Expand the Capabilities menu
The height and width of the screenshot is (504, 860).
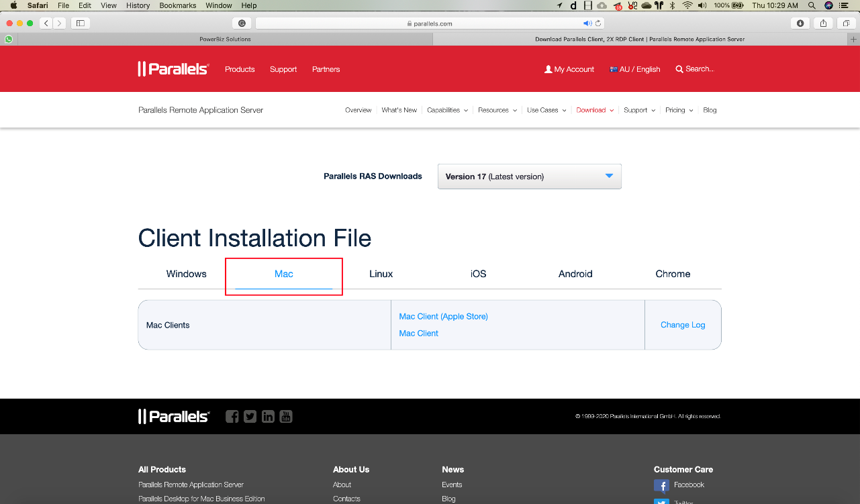click(x=447, y=110)
